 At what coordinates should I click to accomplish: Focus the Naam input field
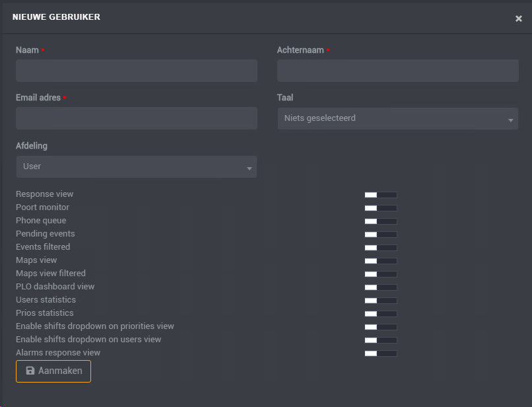point(137,71)
